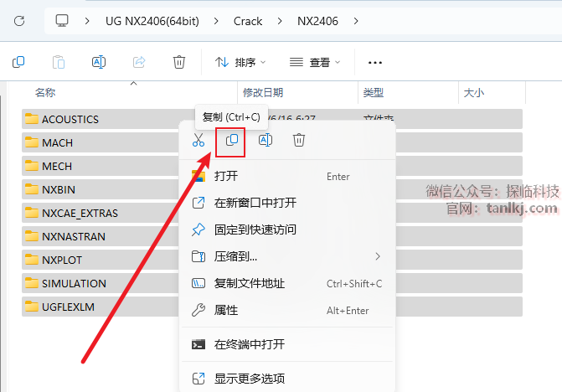Click the Rename icon in context menu

pos(266,140)
